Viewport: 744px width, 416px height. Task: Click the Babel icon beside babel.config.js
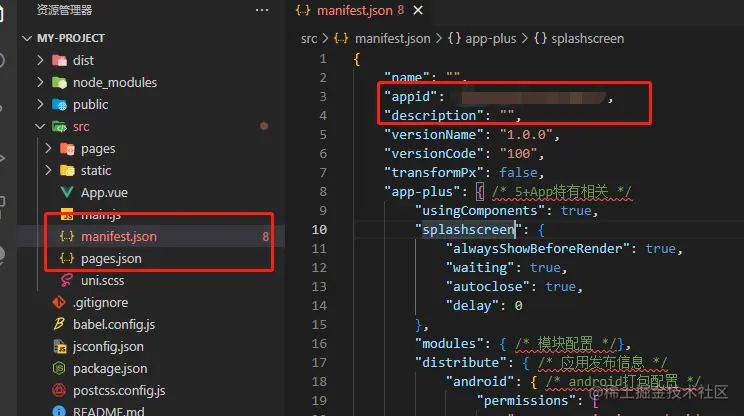(59, 324)
